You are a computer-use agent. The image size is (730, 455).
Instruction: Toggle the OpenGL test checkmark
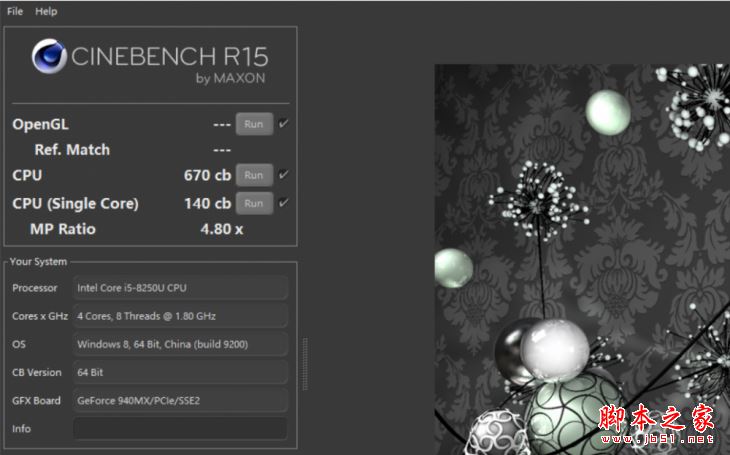283,123
